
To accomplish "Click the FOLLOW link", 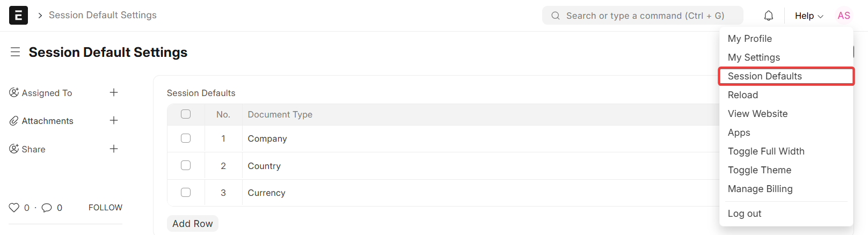I will [x=105, y=208].
